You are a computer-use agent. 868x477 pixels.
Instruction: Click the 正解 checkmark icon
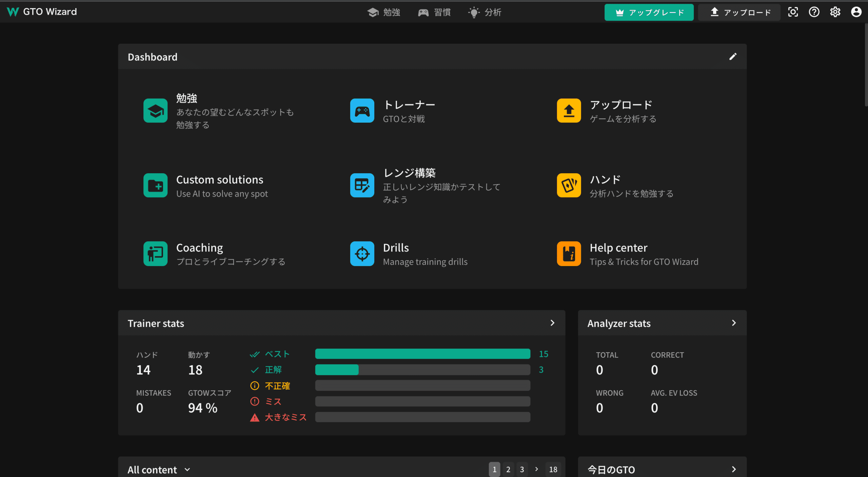255,370
